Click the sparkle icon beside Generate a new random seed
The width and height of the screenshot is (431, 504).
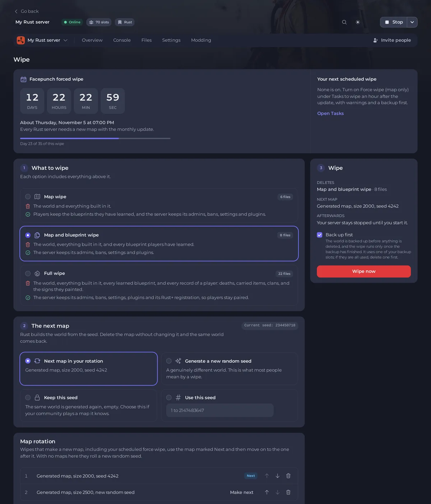point(178,361)
